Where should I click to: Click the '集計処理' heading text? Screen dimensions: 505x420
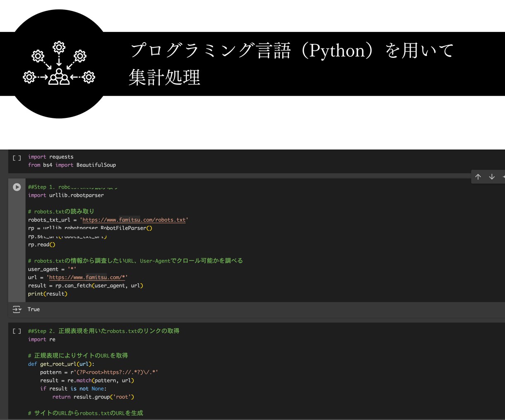click(164, 77)
